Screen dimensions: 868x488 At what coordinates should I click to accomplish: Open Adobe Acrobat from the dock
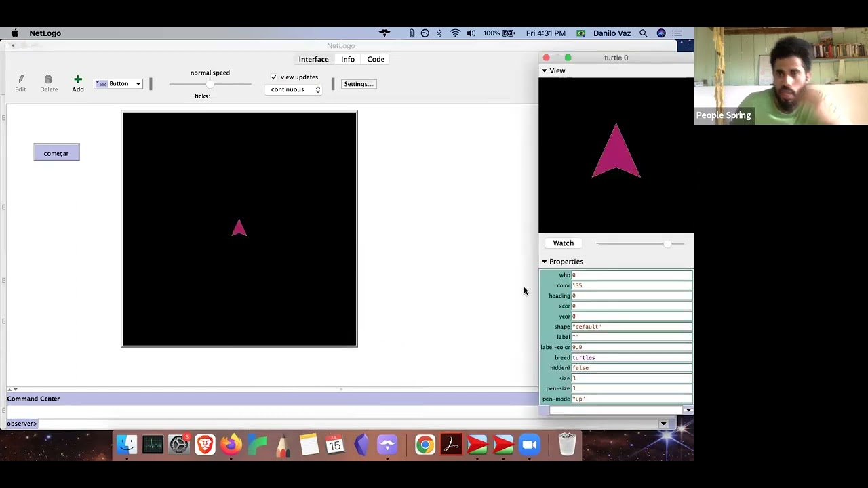pos(451,445)
